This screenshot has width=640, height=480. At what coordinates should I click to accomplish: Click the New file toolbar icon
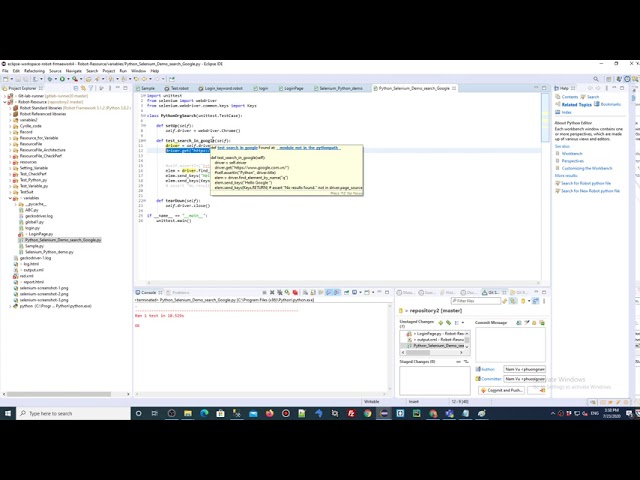6,79
